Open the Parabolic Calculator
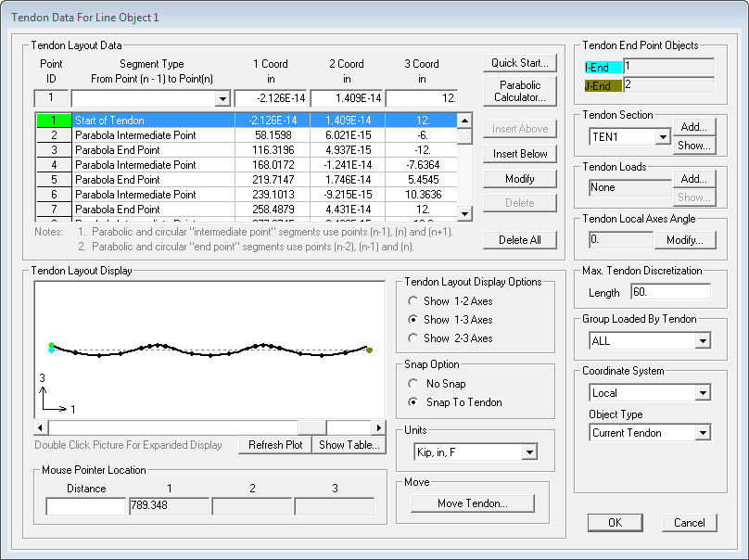Screen dimensions: 749x560 [x=520, y=91]
